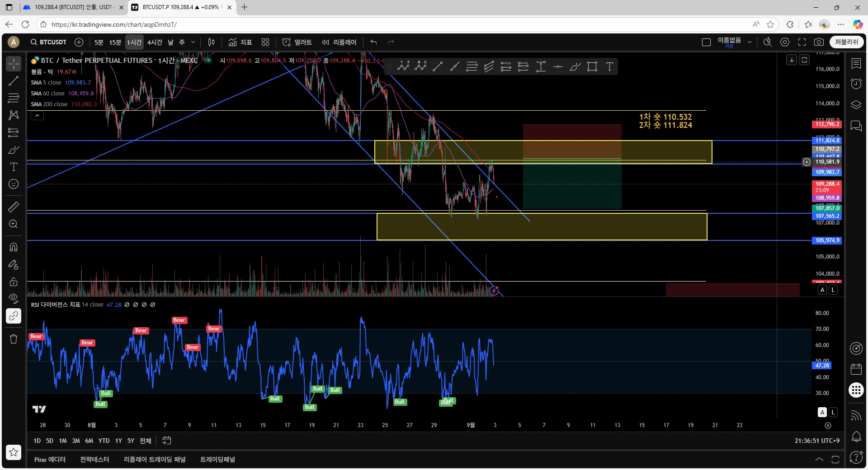Screen dimensions: 868x470
Task: Open the chat panel in right sidebar
Action: click(856, 125)
